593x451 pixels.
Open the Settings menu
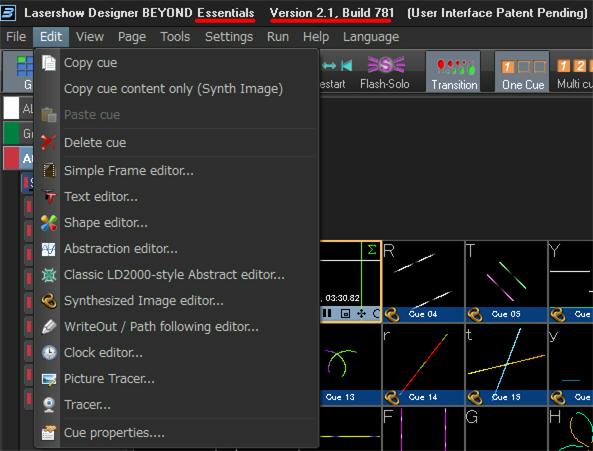pos(229,37)
